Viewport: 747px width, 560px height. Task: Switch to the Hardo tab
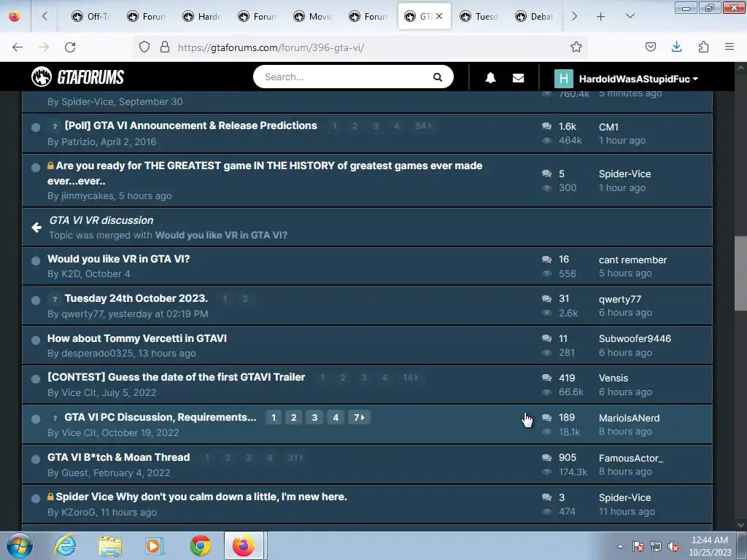click(x=203, y=17)
